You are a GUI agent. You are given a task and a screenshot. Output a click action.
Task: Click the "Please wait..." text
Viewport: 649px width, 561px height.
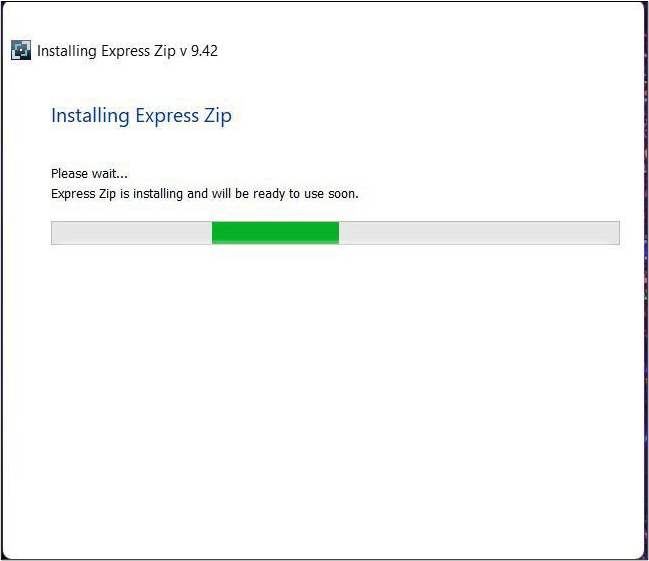click(89, 174)
